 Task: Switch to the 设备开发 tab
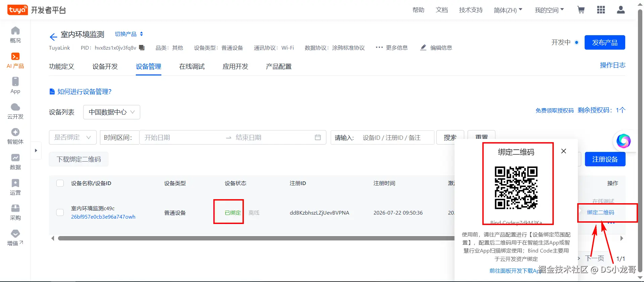105,66
